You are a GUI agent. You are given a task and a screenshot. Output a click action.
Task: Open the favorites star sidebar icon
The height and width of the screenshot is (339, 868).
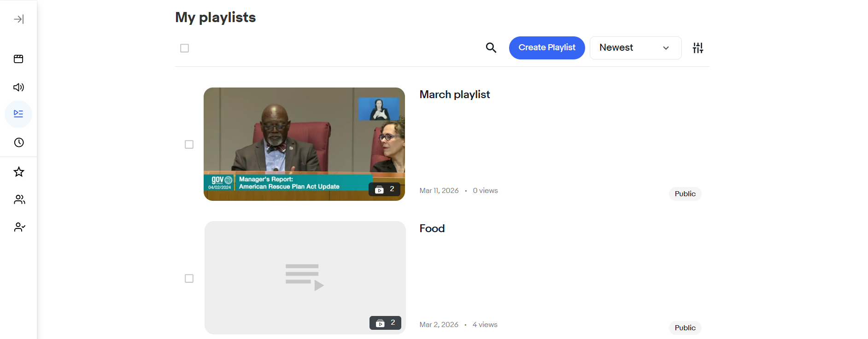click(x=19, y=172)
